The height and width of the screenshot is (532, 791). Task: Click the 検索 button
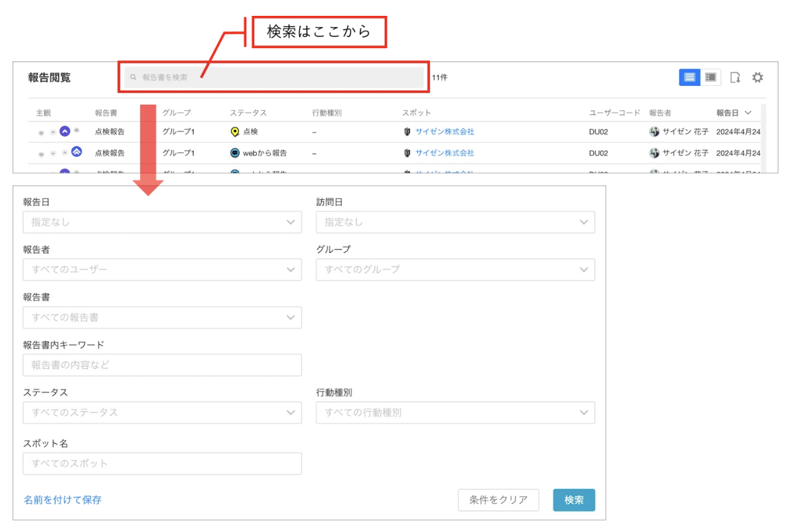[574, 500]
